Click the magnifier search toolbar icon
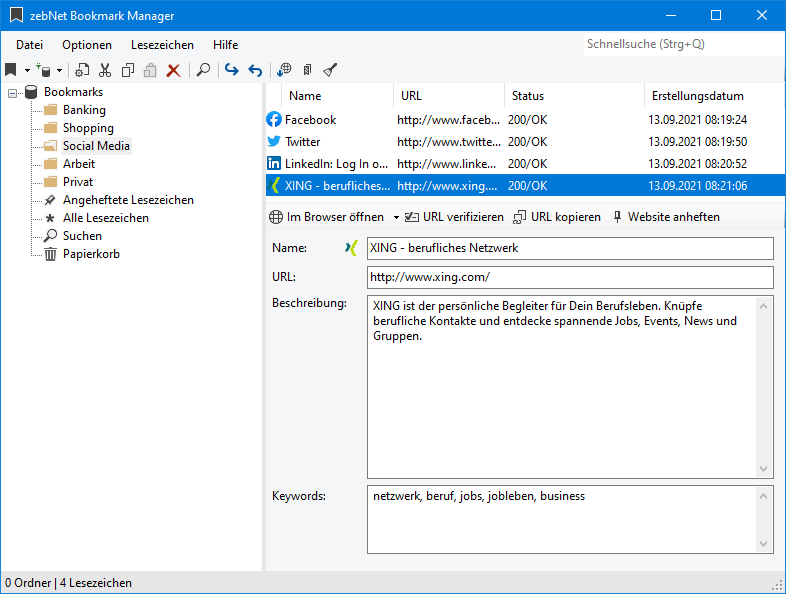Screen dimensions: 786x594 203,70
